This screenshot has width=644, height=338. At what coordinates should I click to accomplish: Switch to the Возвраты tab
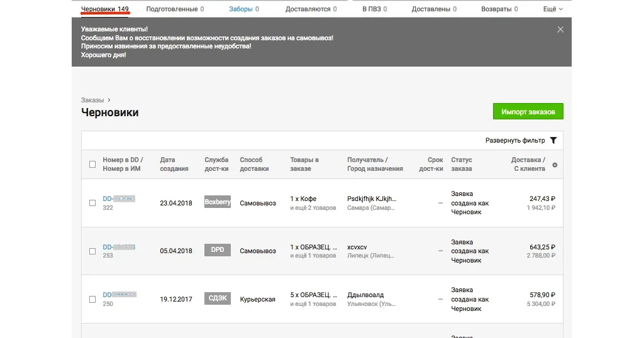499,9
